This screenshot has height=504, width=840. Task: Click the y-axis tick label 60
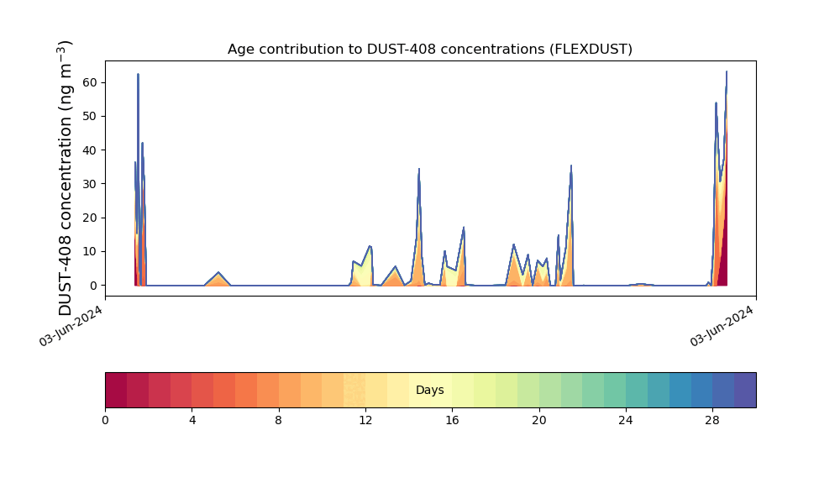[x=90, y=82]
